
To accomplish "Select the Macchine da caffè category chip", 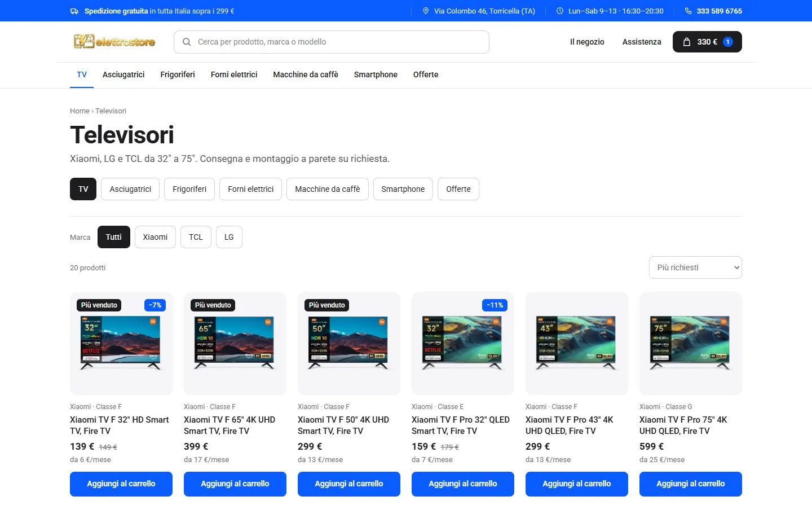I will click(x=328, y=189).
